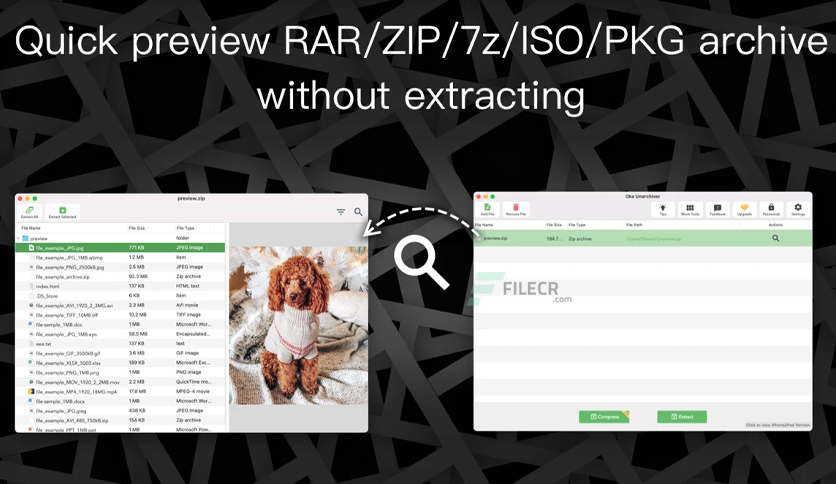The width and height of the screenshot is (836, 484).
Task: Open Passwords lock icon in Oka Unarchiver
Action: click(x=771, y=209)
